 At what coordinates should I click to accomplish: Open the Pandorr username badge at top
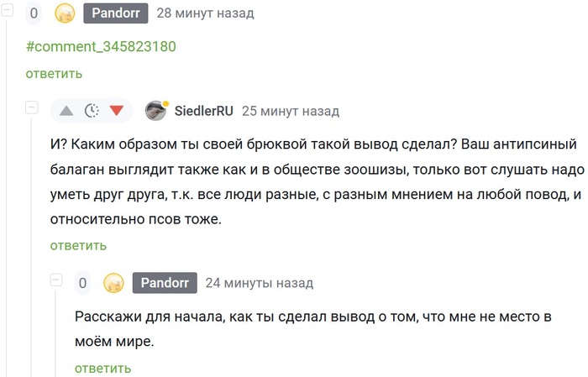point(116,13)
